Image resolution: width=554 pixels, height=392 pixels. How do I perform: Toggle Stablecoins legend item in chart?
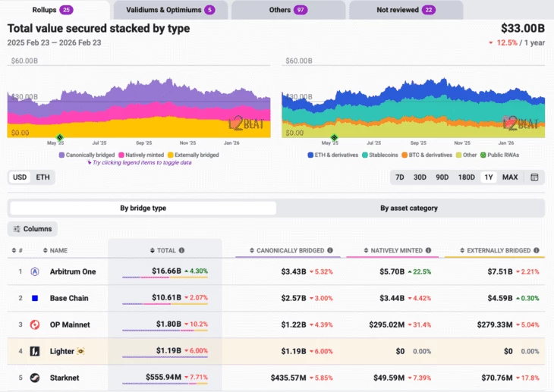coord(385,155)
